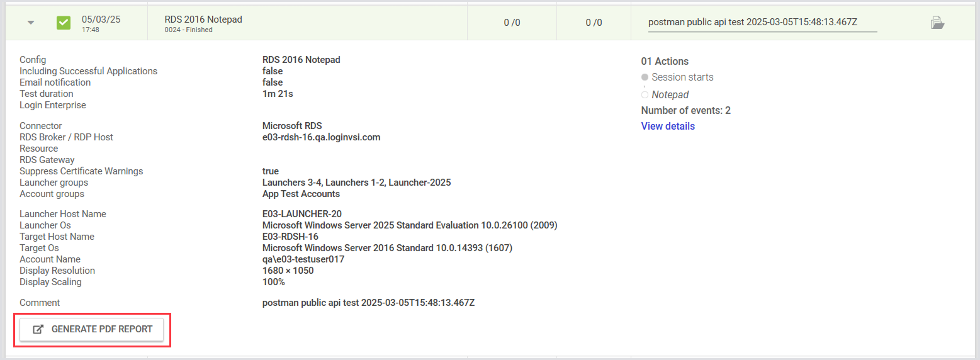
Task: Select the RDS 2016 Notepad test title
Action: tap(203, 20)
